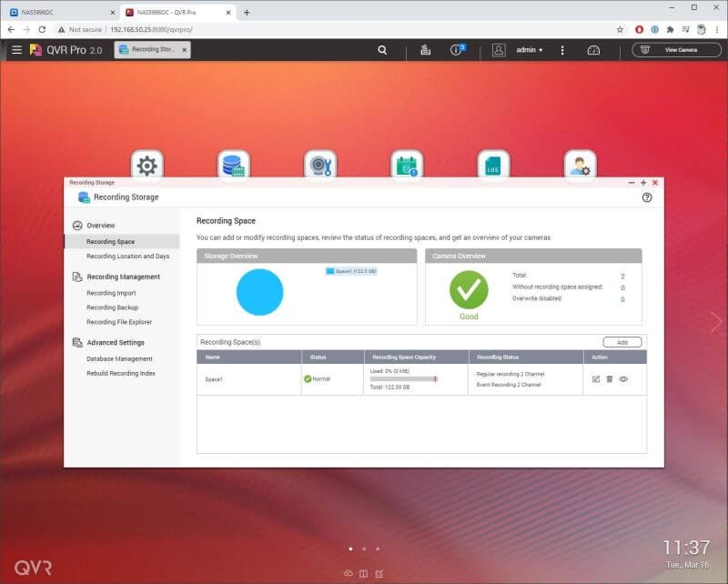This screenshot has width=728, height=584.
Task: Select Recording Location and Days
Action: (x=127, y=257)
